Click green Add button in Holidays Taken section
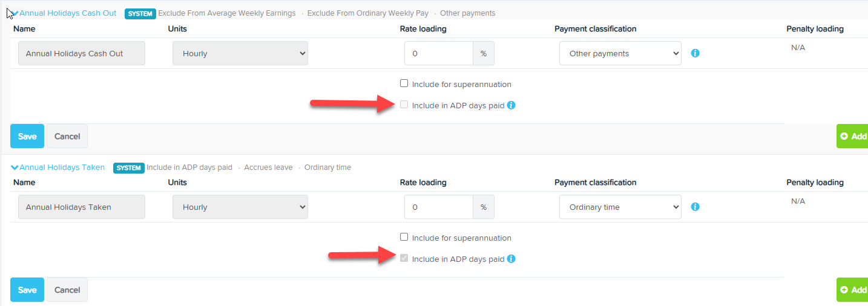The height and width of the screenshot is (306, 868). point(852,290)
